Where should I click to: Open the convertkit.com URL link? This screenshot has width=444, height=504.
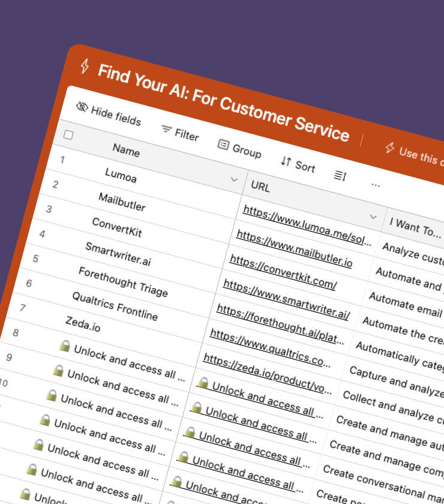283,272
